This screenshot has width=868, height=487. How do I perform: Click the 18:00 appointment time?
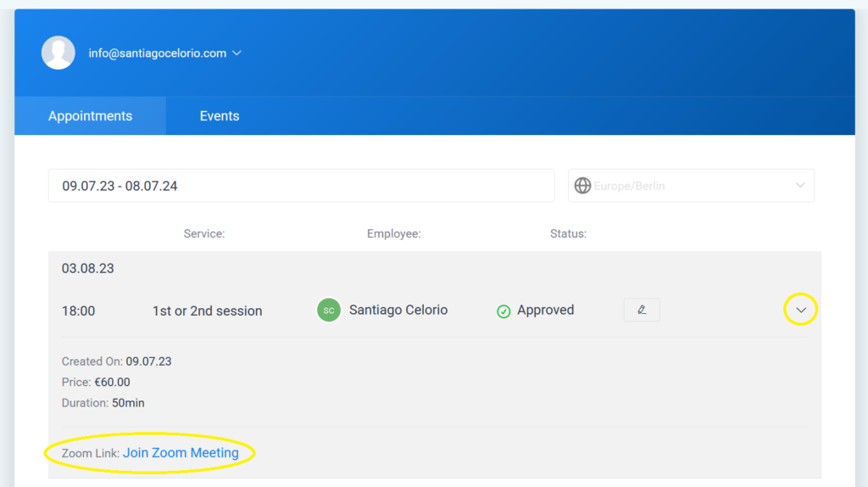pos(78,311)
